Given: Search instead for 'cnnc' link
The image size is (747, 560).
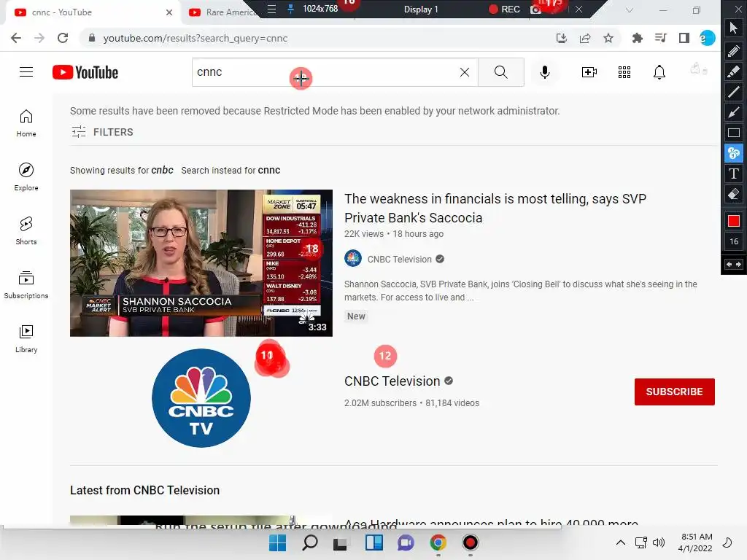Looking at the screenshot, I should 231,170.
